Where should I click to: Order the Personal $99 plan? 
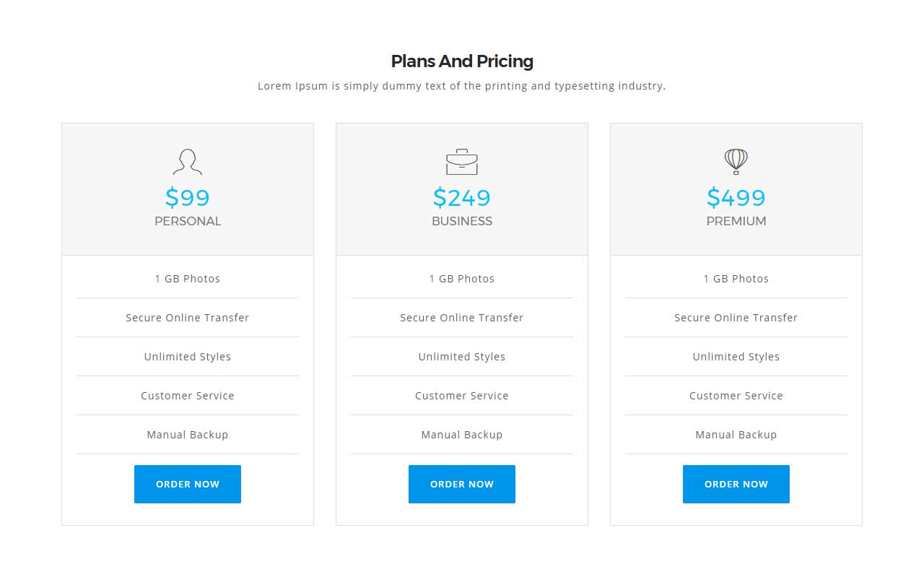tap(188, 484)
